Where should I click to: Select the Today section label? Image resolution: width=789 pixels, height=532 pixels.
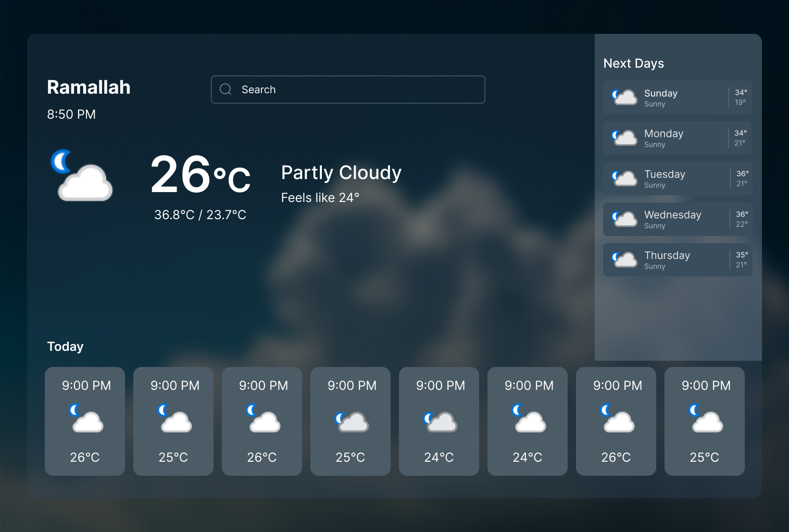[65, 346]
